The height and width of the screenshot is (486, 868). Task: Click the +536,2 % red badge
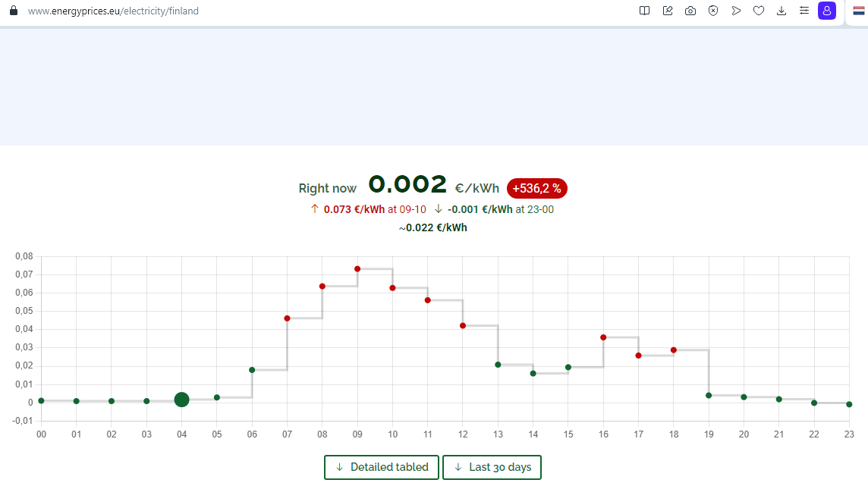click(x=536, y=189)
